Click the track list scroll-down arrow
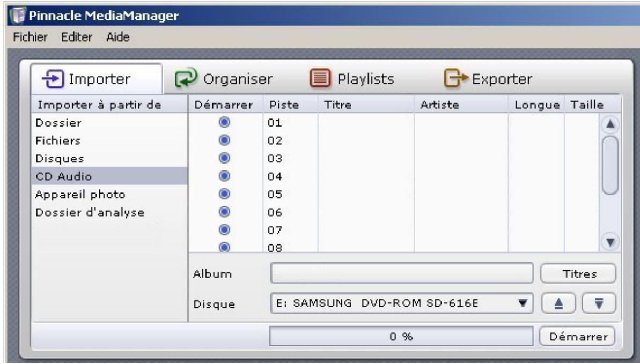 coord(610,242)
